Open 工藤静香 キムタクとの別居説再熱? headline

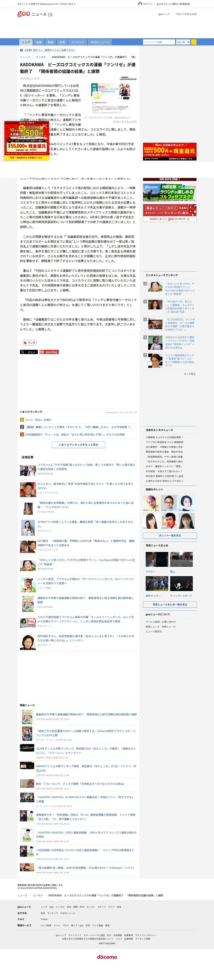pyautogui.click(x=164, y=438)
